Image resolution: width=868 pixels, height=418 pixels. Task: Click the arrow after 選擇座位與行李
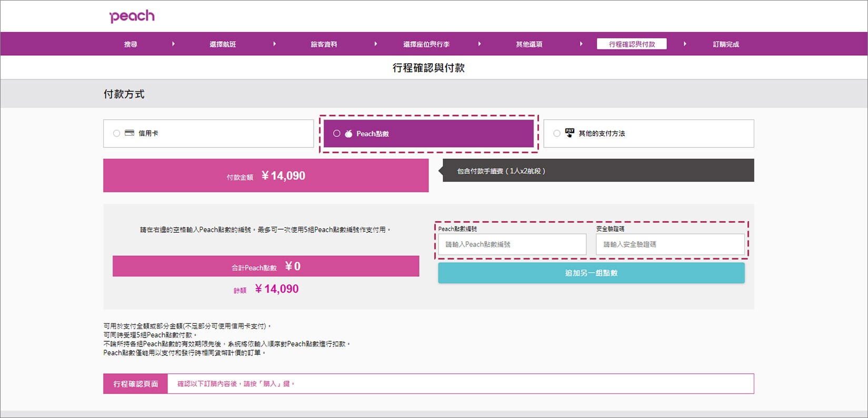click(x=479, y=44)
